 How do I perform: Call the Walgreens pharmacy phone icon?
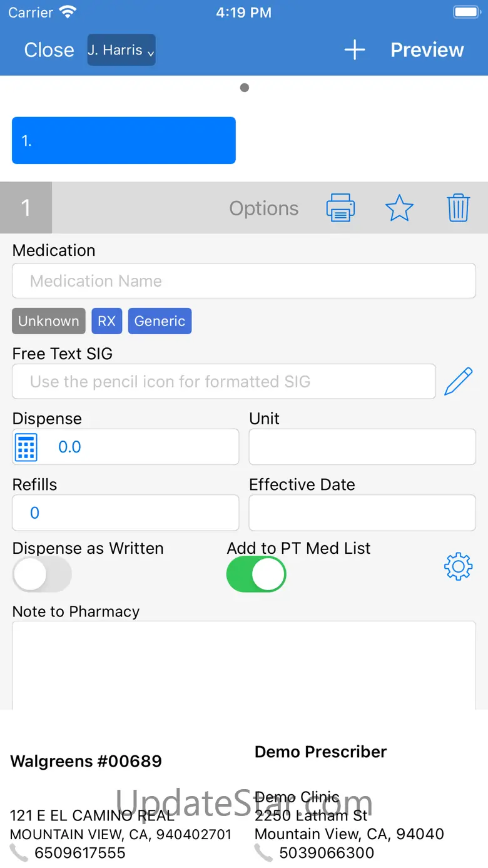[19, 852]
